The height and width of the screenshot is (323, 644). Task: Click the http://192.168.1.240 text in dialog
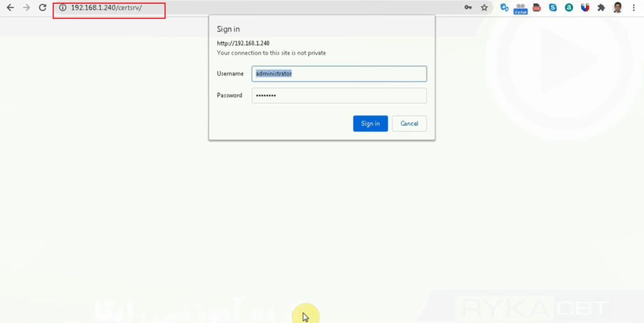point(243,43)
